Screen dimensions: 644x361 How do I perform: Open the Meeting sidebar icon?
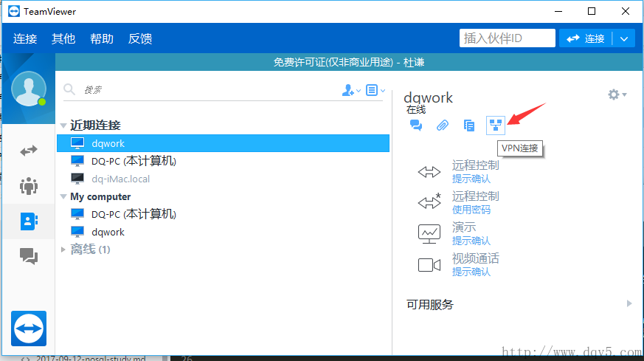29,186
